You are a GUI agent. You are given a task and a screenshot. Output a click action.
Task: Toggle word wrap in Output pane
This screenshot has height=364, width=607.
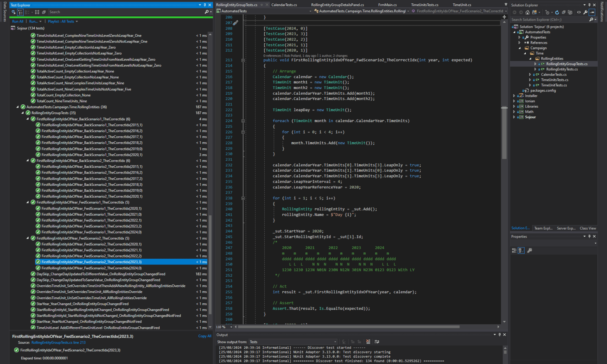tap(377, 342)
